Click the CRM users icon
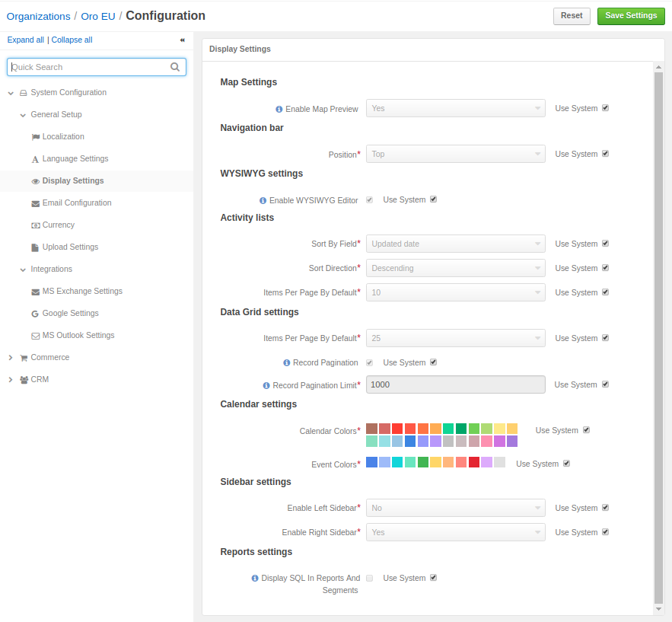 pyautogui.click(x=24, y=380)
